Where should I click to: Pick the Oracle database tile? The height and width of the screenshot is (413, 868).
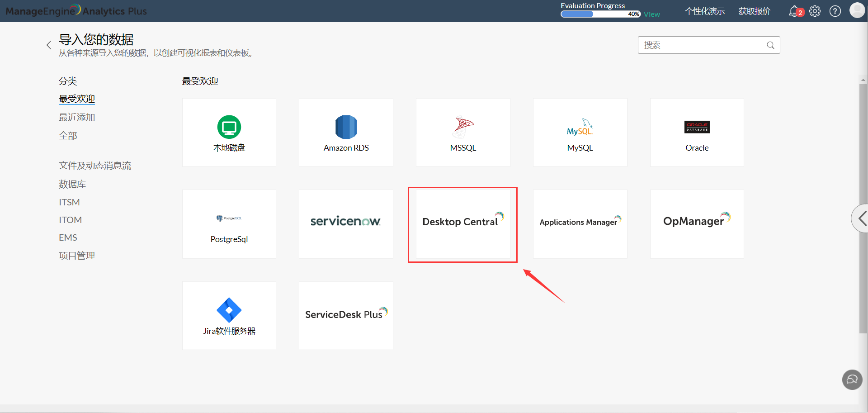(x=697, y=133)
